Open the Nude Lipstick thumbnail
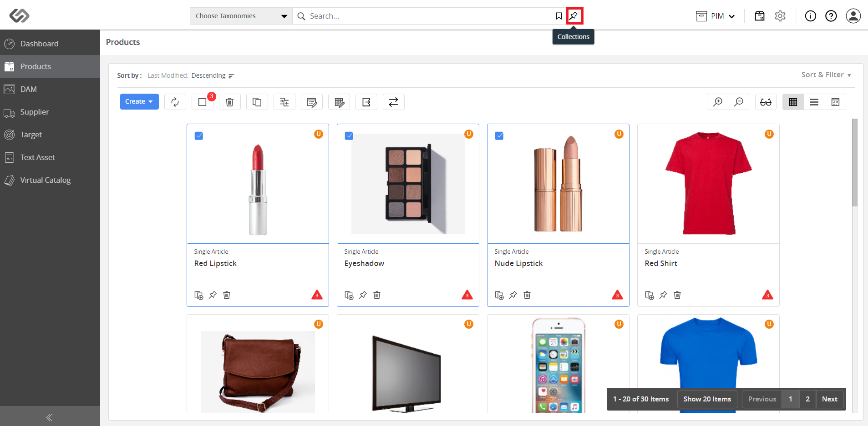This screenshot has height=426, width=868. click(x=558, y=184)
